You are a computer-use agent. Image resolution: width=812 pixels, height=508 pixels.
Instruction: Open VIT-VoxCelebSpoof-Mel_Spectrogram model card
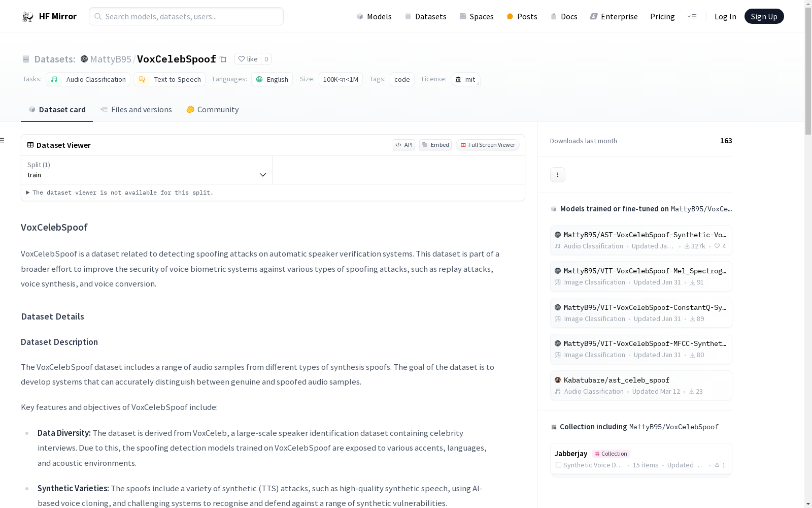(641, 276)
